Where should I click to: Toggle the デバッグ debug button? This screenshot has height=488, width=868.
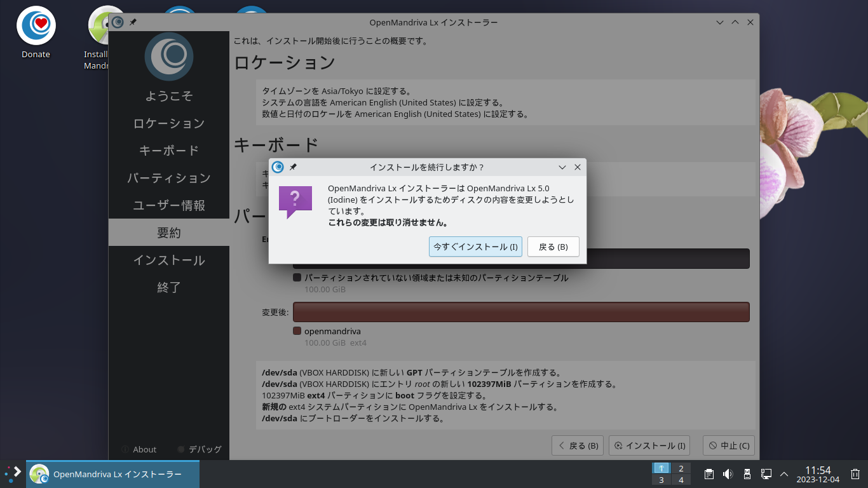pyautogui.click(x=200, y=449)
